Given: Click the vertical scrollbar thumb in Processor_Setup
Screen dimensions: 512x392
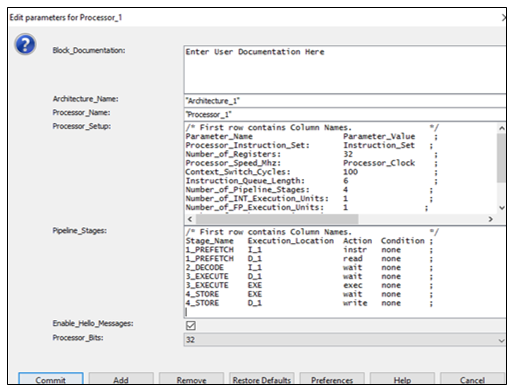Looking at the screenshot, I should pos(501,158).
